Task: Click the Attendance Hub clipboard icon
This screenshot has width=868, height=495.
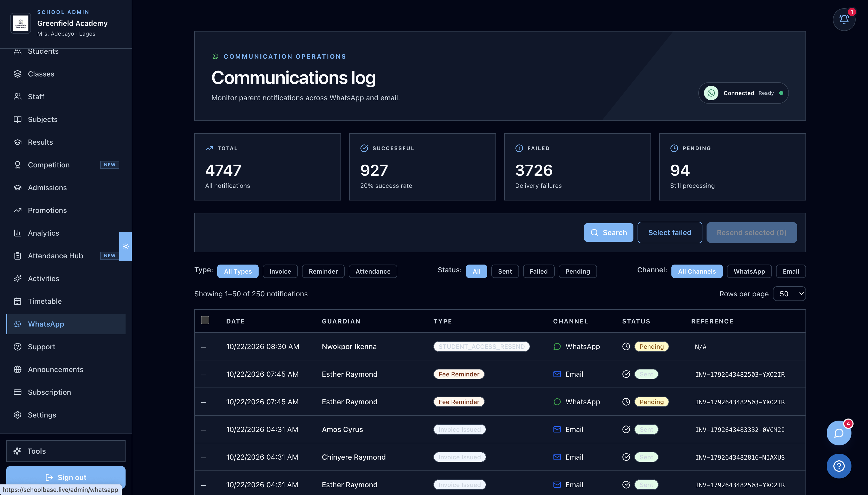Action: (17, 256)
